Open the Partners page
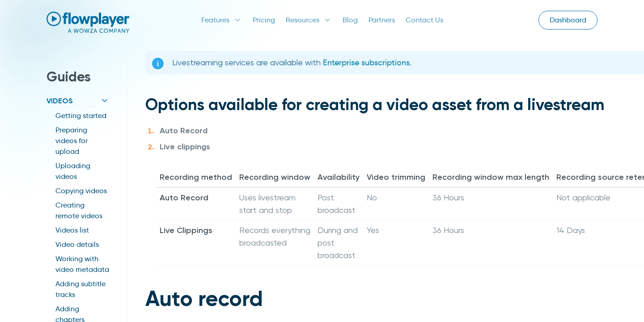The height and width of the screenshot is (322, 644). (x=381, y=20)
